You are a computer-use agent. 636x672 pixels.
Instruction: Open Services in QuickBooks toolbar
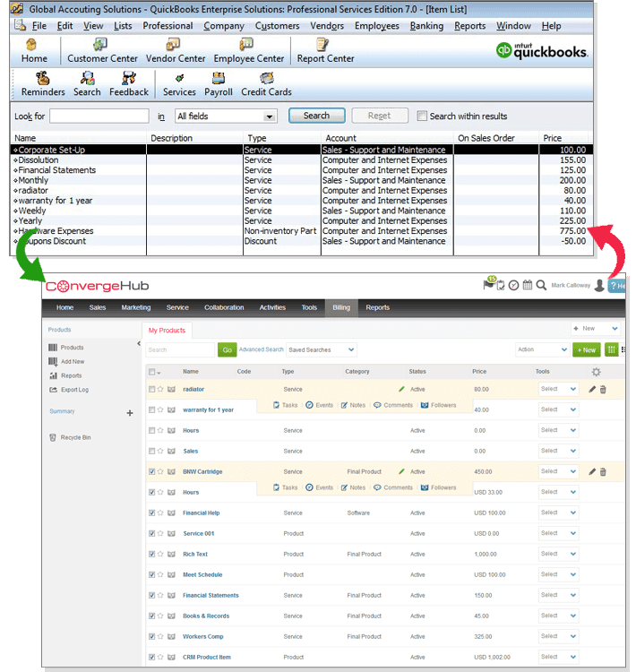179,84
